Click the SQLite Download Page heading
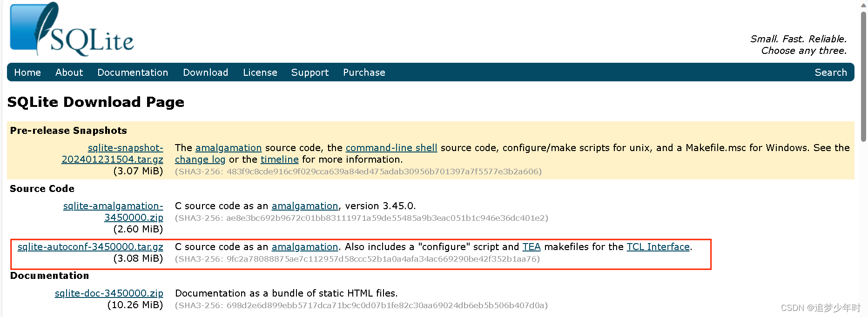The height and width of the screenshot is (317, 868). click(x=96, y=102)
